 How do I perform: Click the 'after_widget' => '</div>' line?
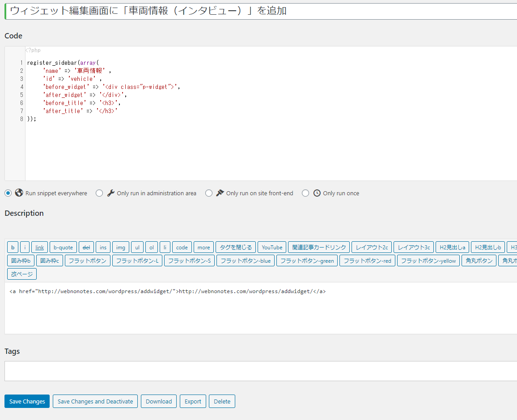[85, 95]
